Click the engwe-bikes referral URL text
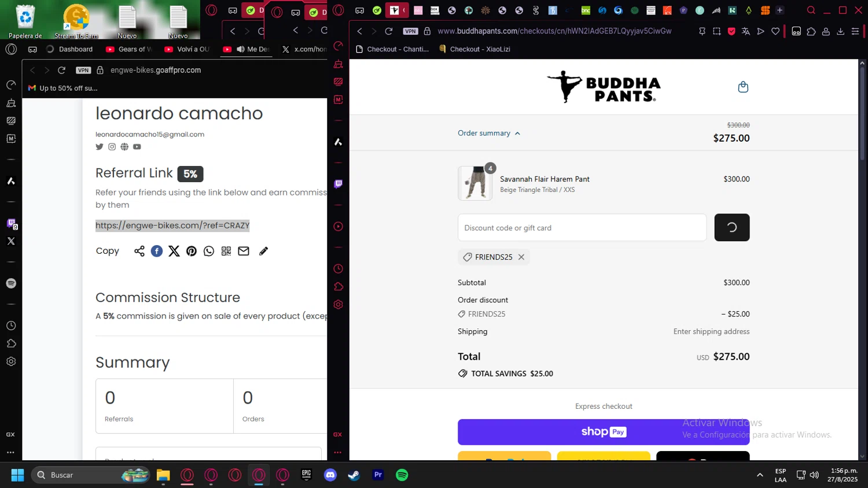The width and height of the screenshot is (868, 488). [x=172, y=225]
